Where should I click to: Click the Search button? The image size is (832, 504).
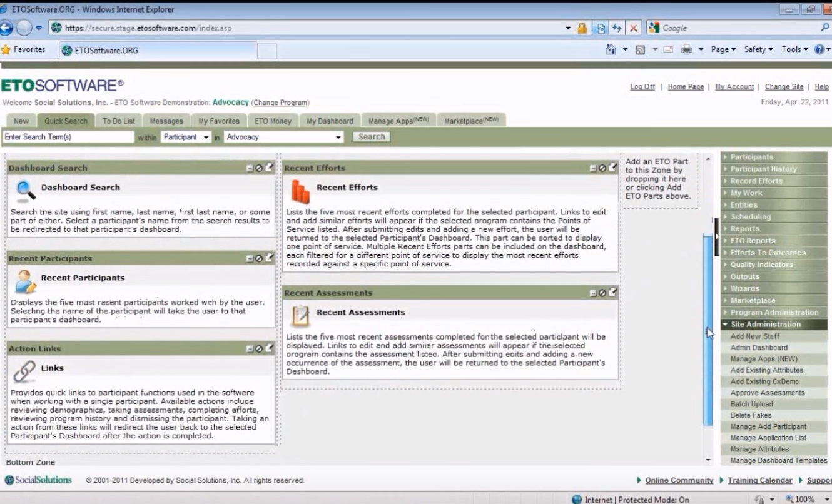(372, 137)
